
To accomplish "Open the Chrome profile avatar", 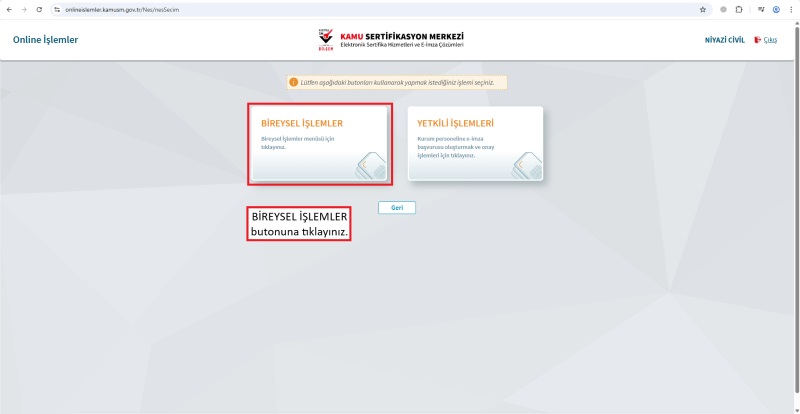I will (776, 9).
